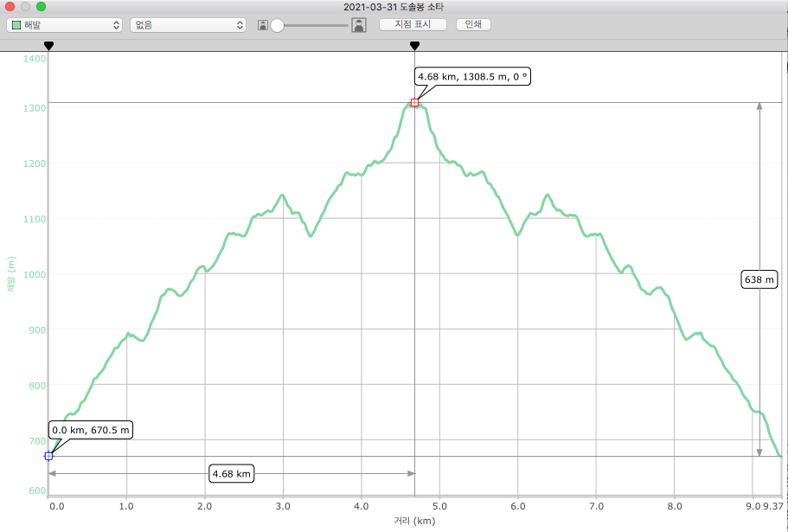788x532 pixels.
Task: Click the red close window button
Action: click(10, 7)
